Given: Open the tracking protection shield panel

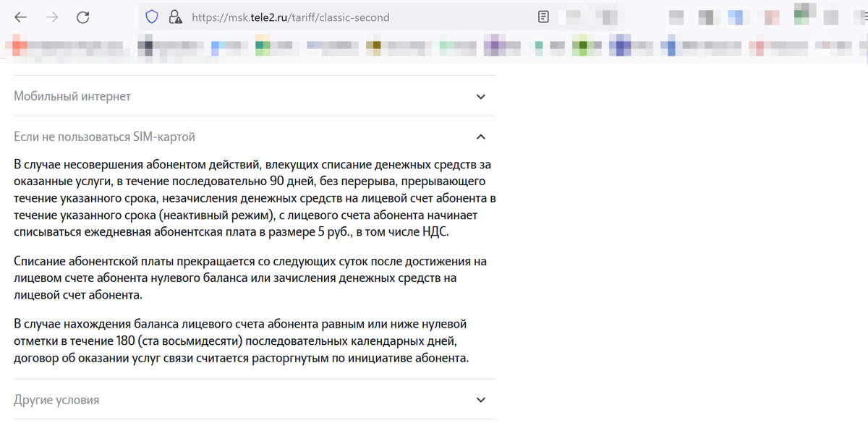Looking at the screenshot, I should coord(152,16).
